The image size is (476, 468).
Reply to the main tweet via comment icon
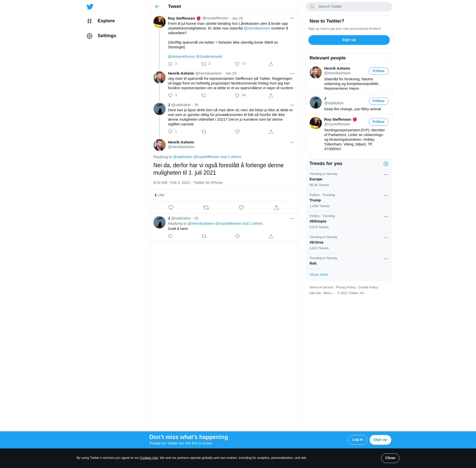[171, 208]
